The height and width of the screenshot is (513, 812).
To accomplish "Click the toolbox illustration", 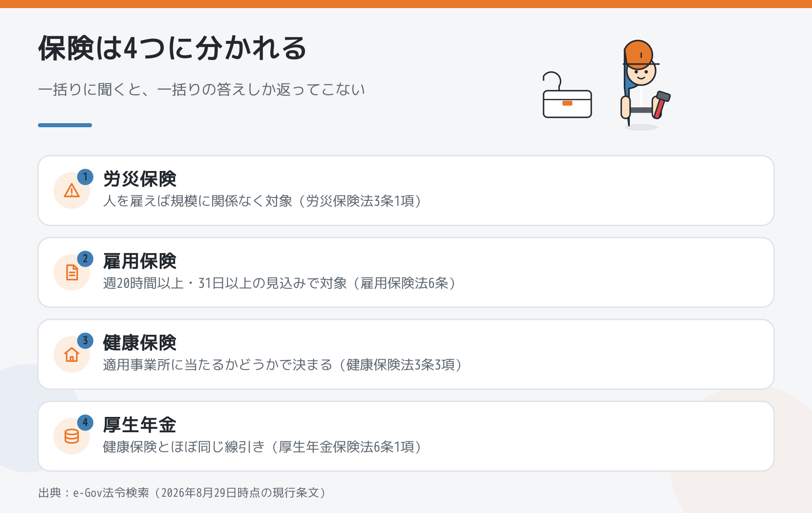I will pyautogui.click(x=567, y=95).
